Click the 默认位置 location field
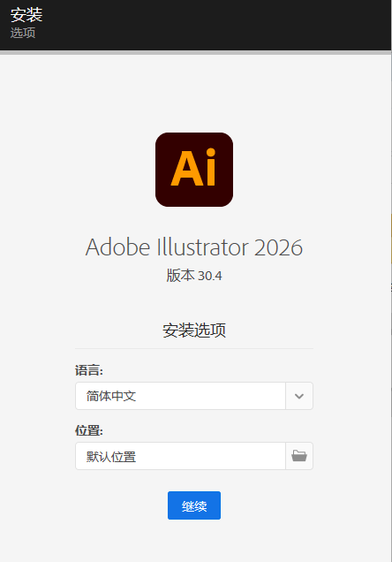392x562 pixels. (x=180, y=456)
